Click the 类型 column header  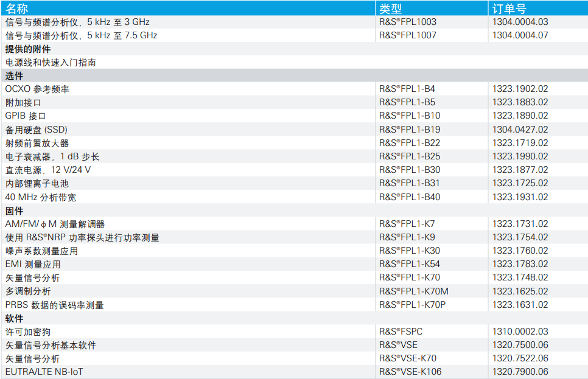coord(390,9)
